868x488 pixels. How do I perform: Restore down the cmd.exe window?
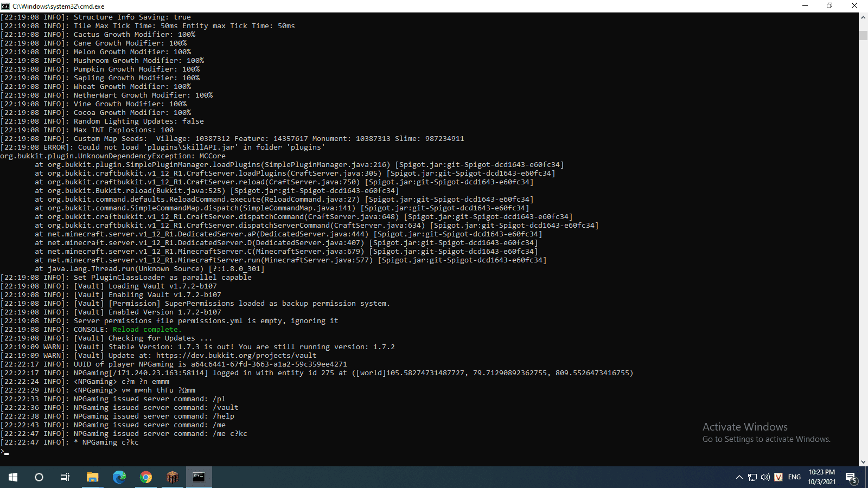point(829,6)
